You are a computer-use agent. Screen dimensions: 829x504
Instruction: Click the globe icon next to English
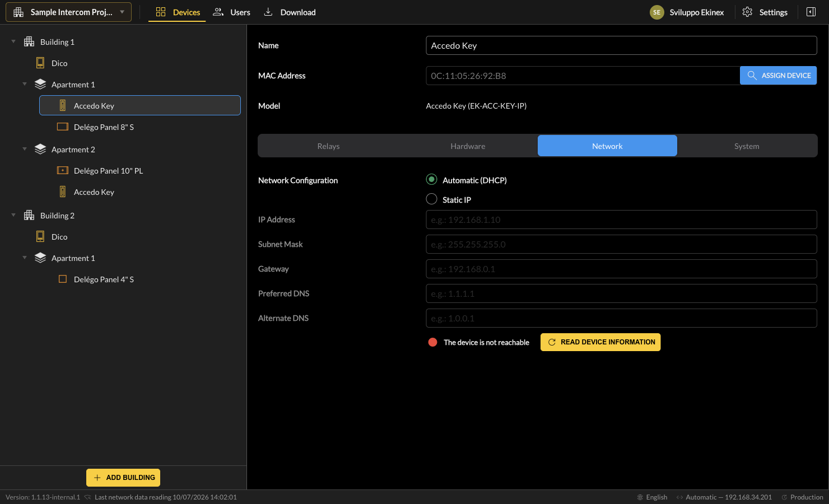pos(640,497)
